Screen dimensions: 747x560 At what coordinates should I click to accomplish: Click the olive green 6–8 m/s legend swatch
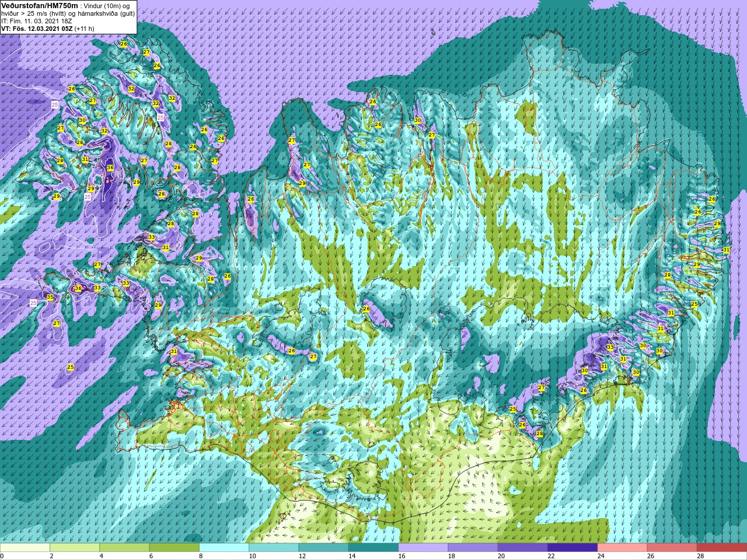pyautogui.click(x=174, y=548)
